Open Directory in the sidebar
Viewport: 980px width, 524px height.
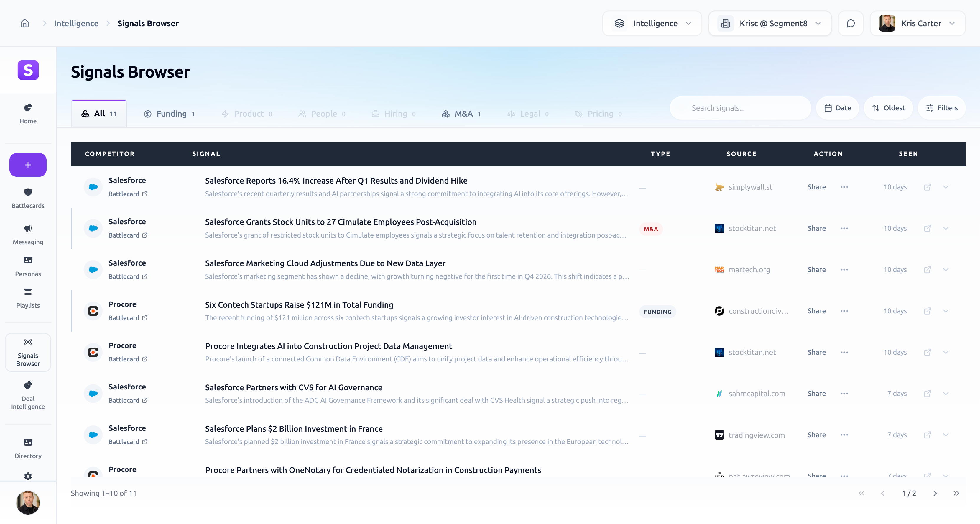pyautogui.click(x=28, y=448)
